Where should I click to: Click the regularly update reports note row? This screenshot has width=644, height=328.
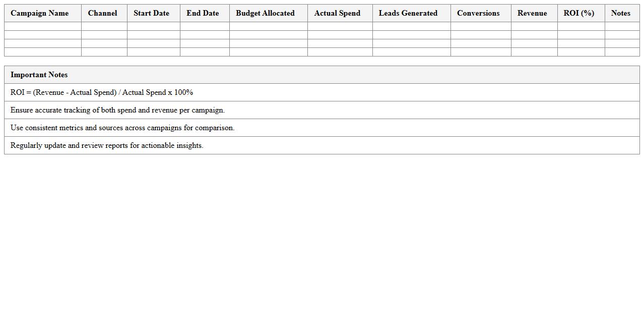tap(106, 145)
